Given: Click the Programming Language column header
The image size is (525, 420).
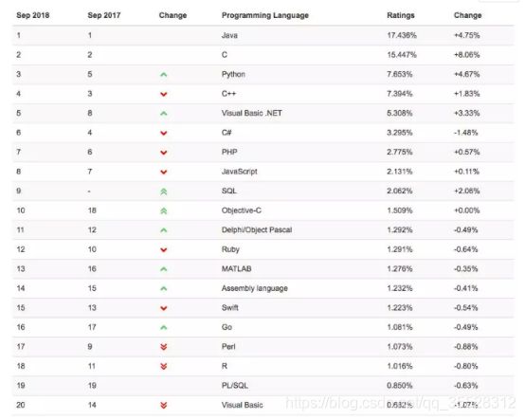Looking at the screenshot, I should point(264,15).
